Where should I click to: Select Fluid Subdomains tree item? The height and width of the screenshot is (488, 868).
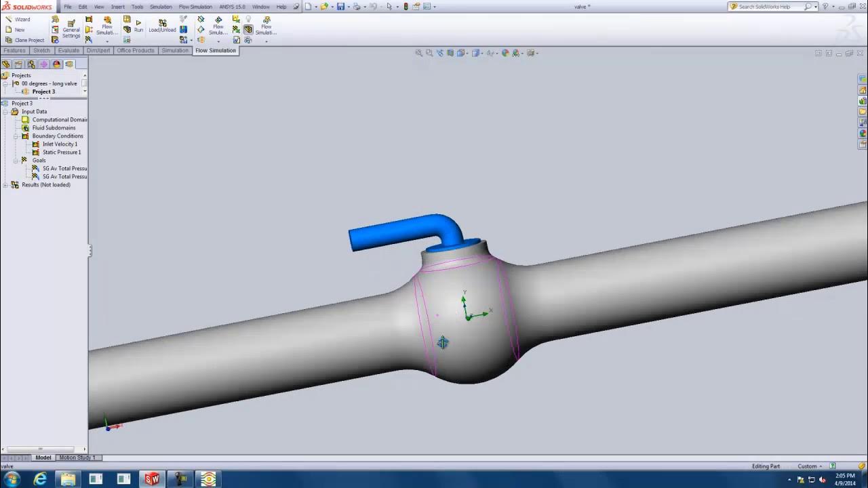click(x=54, y=127)
